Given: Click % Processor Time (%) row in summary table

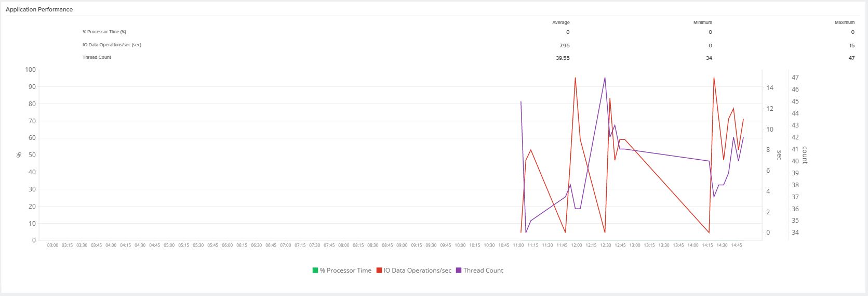Looking at the screenshot, I should 104,32.
